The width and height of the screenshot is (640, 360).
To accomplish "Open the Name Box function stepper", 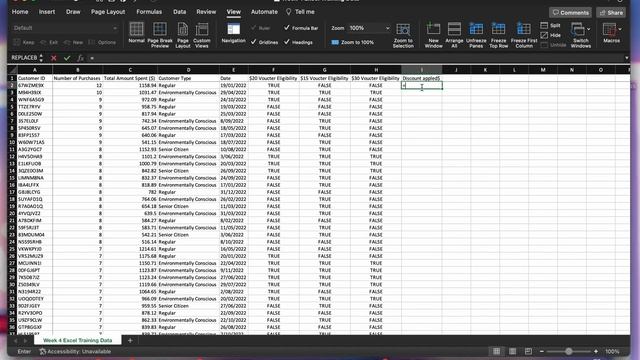I will [41, 58].
